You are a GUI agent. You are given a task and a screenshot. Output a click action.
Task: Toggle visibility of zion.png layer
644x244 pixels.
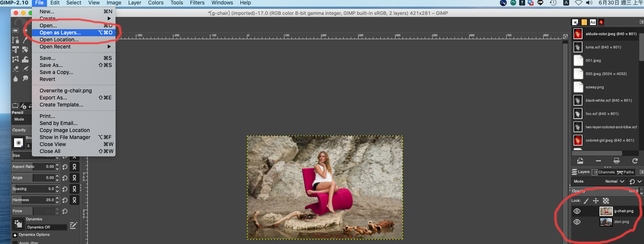coord(577,222)
